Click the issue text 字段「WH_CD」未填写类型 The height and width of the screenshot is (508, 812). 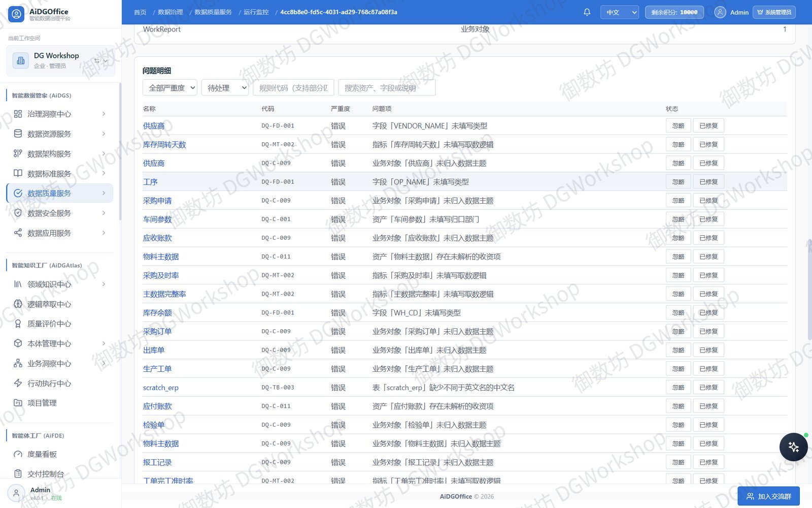pyautogui.click(x=417, y=313)
